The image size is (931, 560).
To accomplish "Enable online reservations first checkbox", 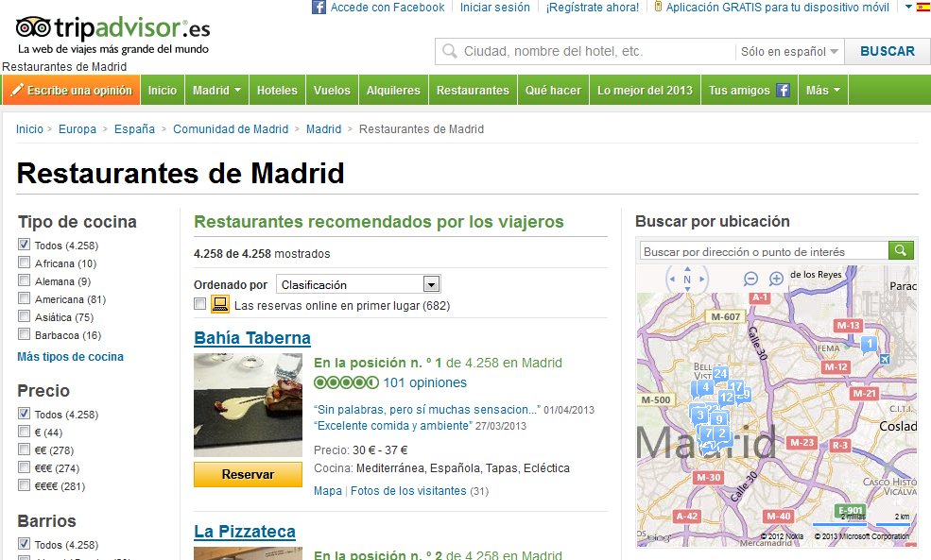I will 200,304.
